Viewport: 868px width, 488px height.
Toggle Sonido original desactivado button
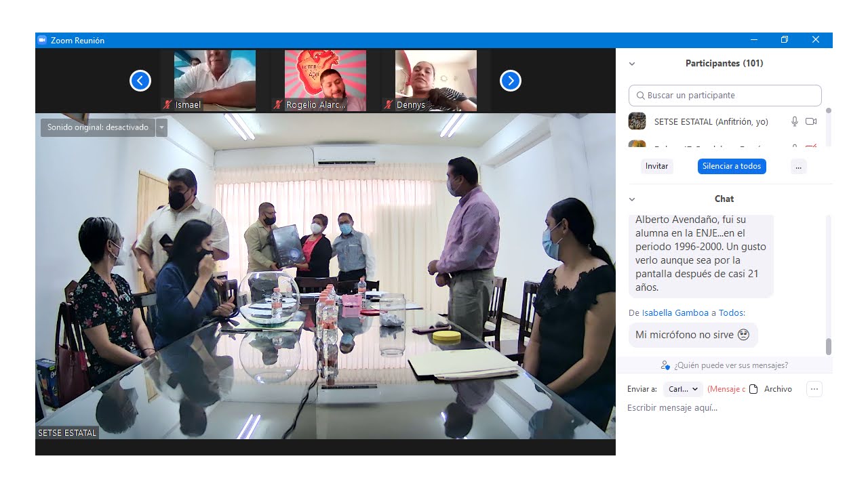coord(98,127)
